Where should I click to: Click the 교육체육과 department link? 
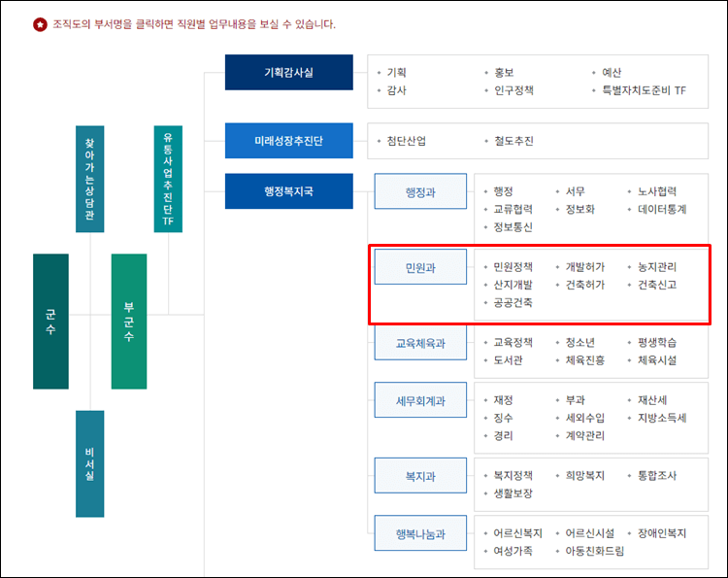pyautogui.click(x=420, y=343)
